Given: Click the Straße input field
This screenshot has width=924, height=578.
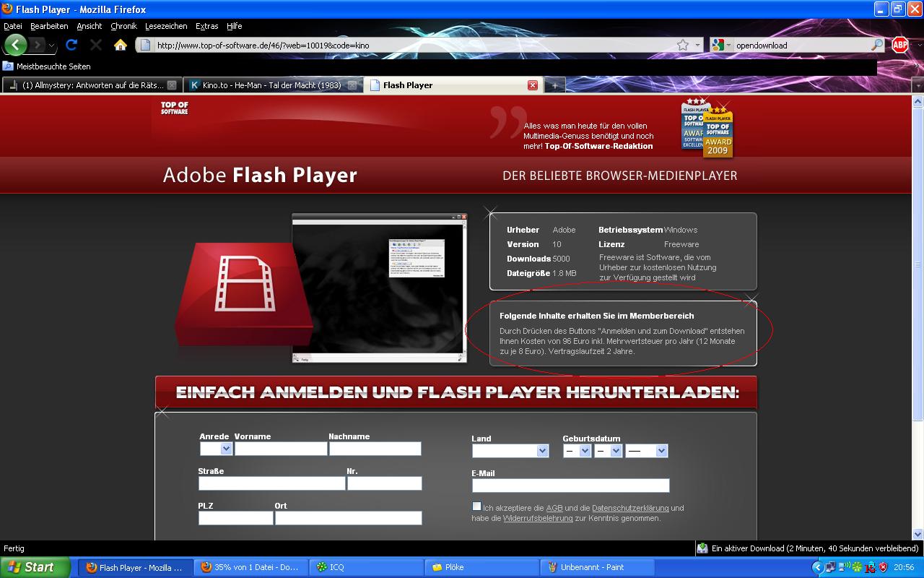Looking at the screenshot, I should coord(271,483).
